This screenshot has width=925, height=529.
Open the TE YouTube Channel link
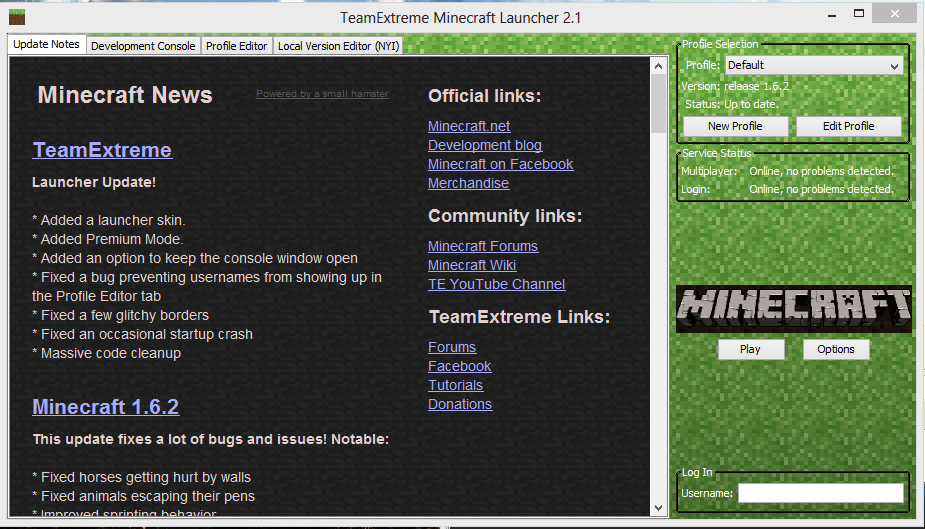[497, 284]
